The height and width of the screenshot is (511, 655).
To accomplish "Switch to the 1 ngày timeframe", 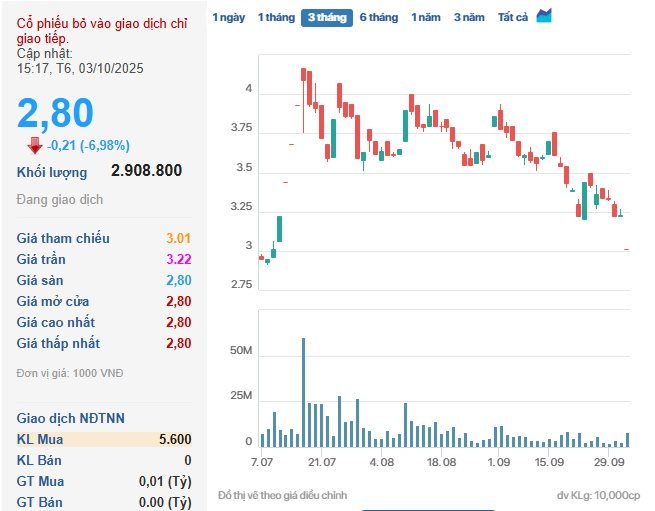I will [x=228, y=18].
